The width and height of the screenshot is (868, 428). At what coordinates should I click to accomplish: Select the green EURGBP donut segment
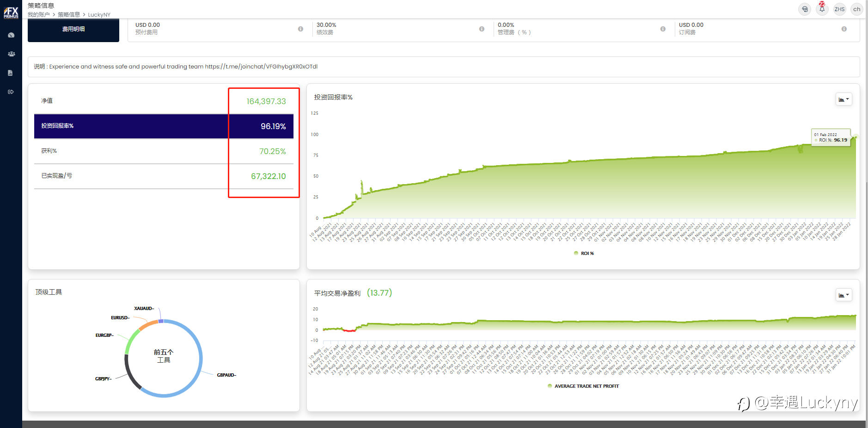click(131, 341)
